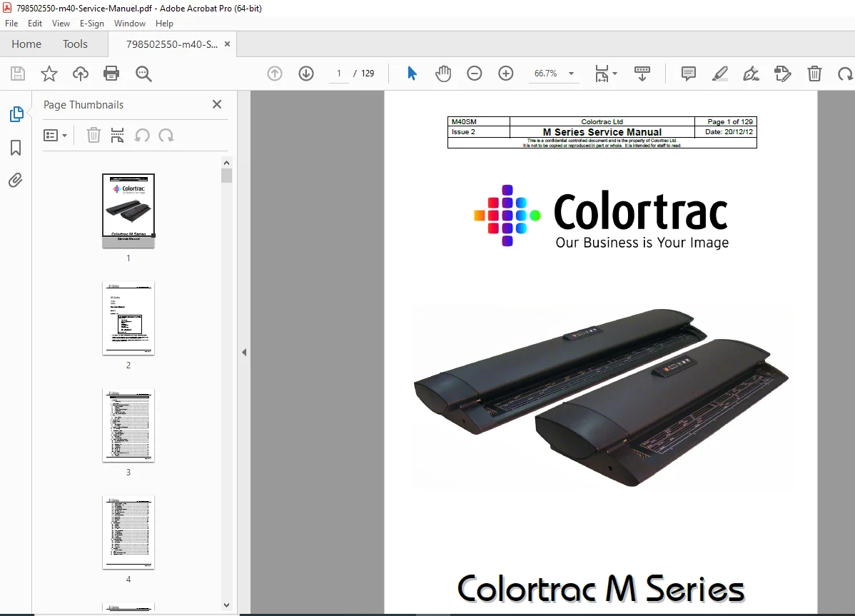Collapse the navigation pane arrow

[244, 353]
